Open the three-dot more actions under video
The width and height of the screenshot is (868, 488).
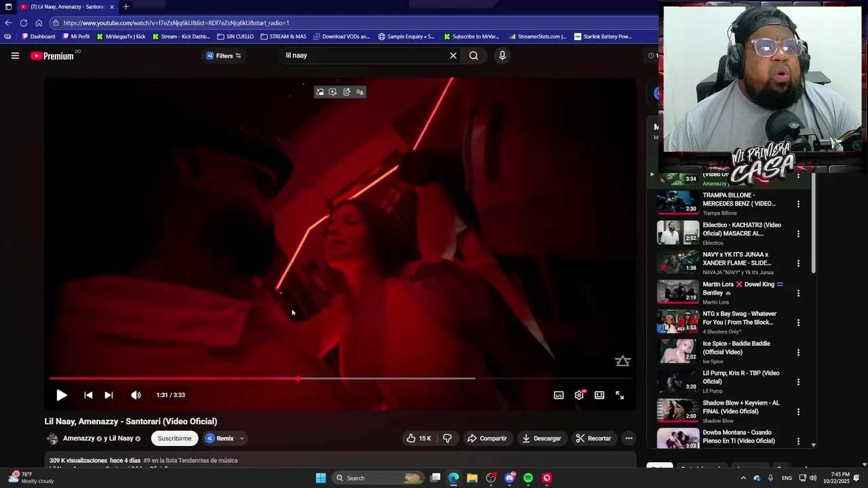(629, 439)
